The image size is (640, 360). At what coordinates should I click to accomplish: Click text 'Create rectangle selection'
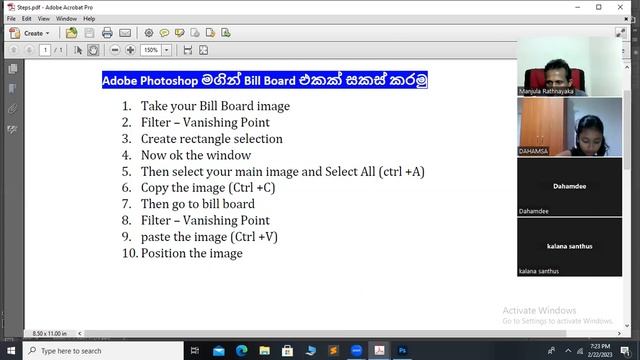(211, 139)
